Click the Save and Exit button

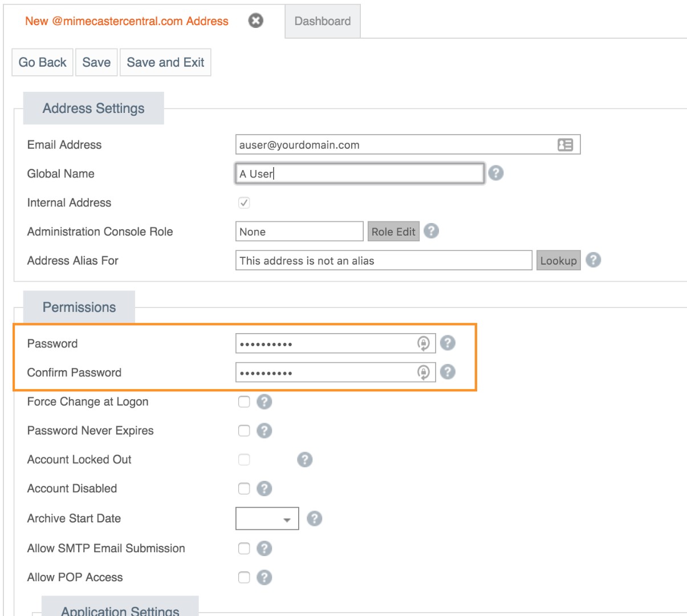(165, 62)
